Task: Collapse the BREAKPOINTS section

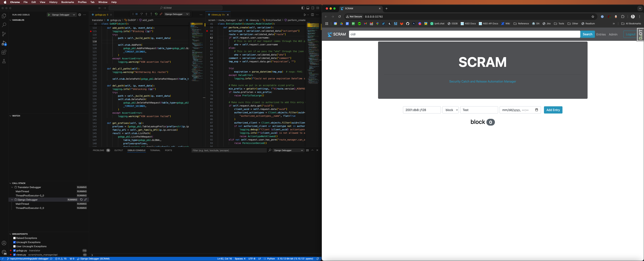Action: click(10, 234)
